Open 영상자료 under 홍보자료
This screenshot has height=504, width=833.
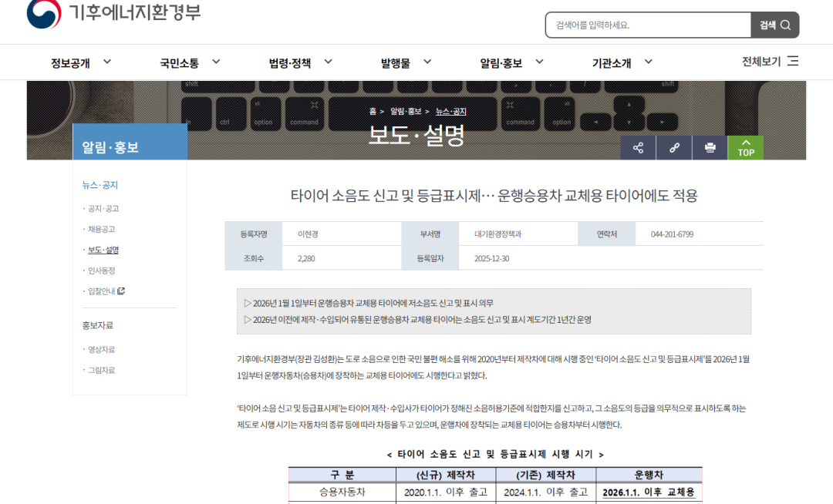(x=102, y=350)
